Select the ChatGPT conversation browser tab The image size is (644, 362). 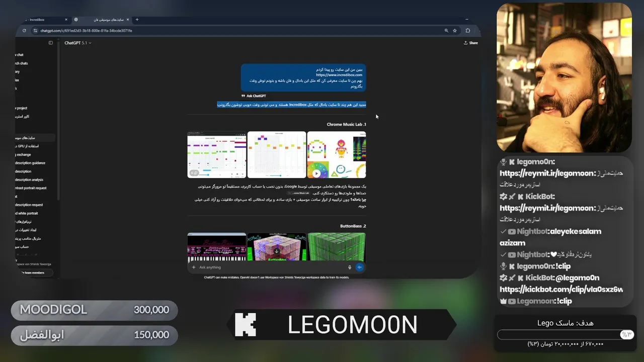[x=101, y=20]
